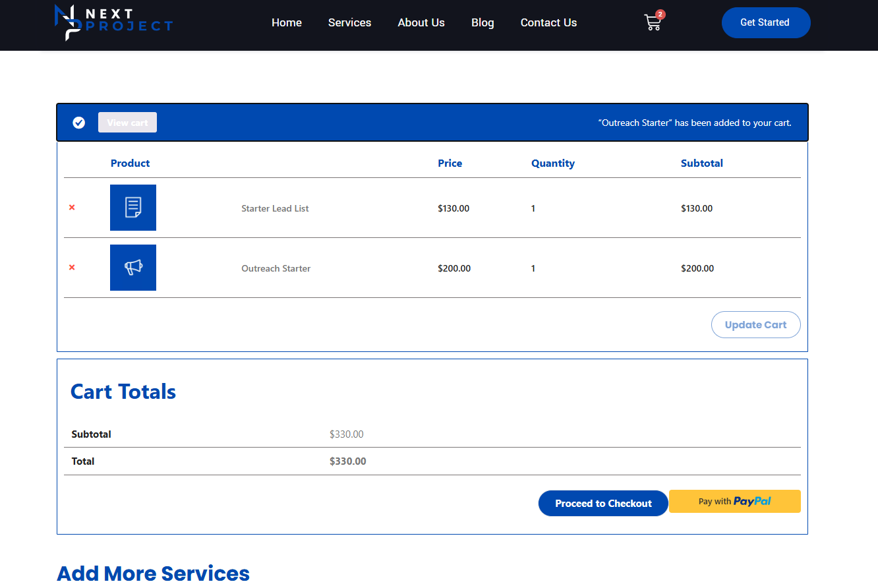Click the View cart button in banner
The image size is (878, 588).
(x=127, y=123)
